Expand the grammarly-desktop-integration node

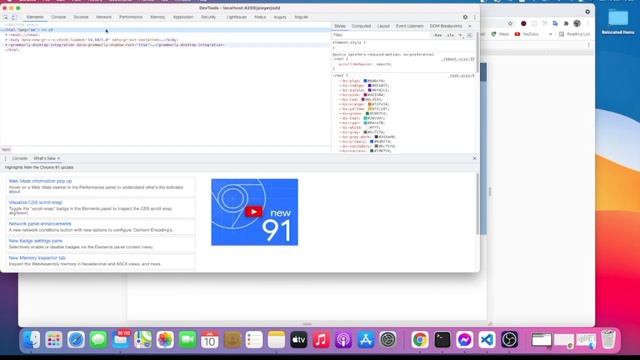point(6,45)
